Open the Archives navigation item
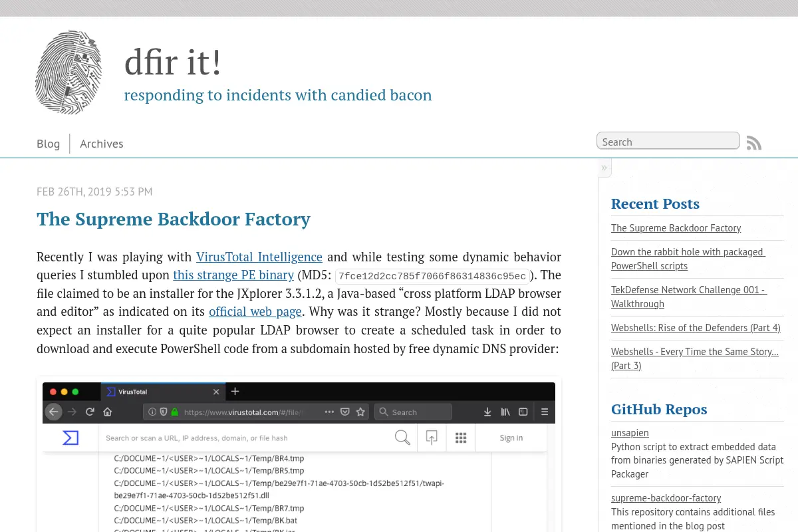The width and height of the screenshot is (798, 532). pyautogui.click(x=102, y=144)
